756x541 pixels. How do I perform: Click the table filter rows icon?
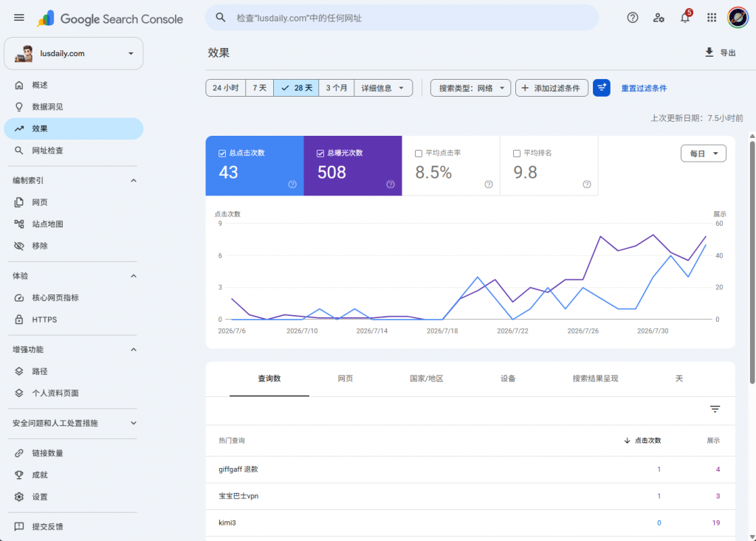(x=715, y=410)
